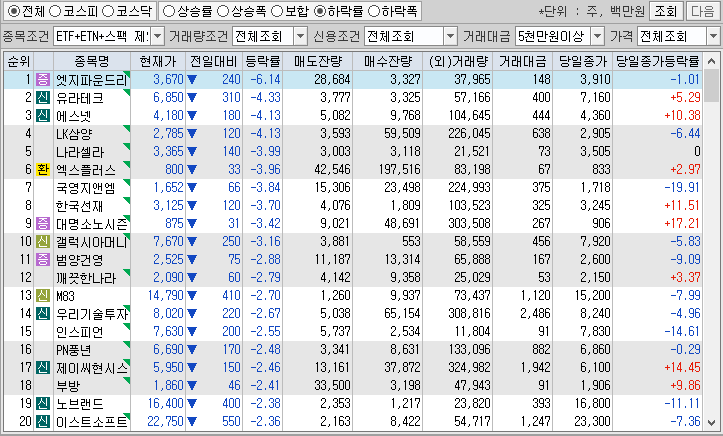Image resolution: width=723 pixels, height=436 pixels.
Task: Select the 보합 radio button
Action: 277,11
